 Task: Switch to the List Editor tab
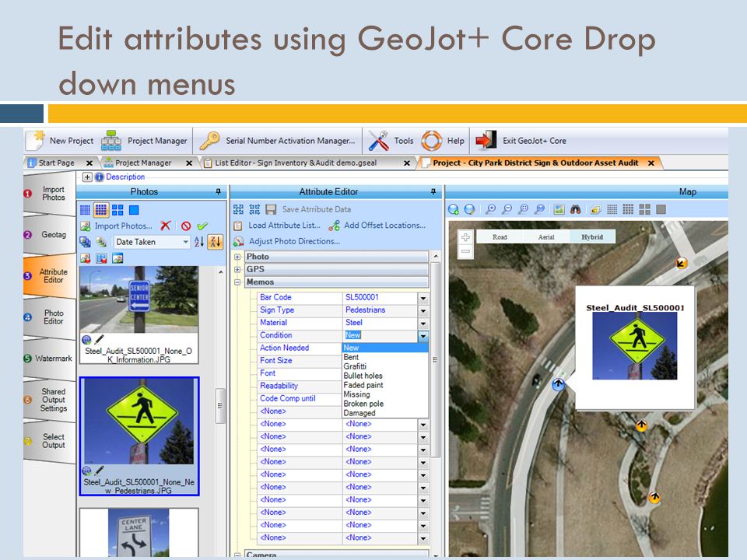pos(296,163)
